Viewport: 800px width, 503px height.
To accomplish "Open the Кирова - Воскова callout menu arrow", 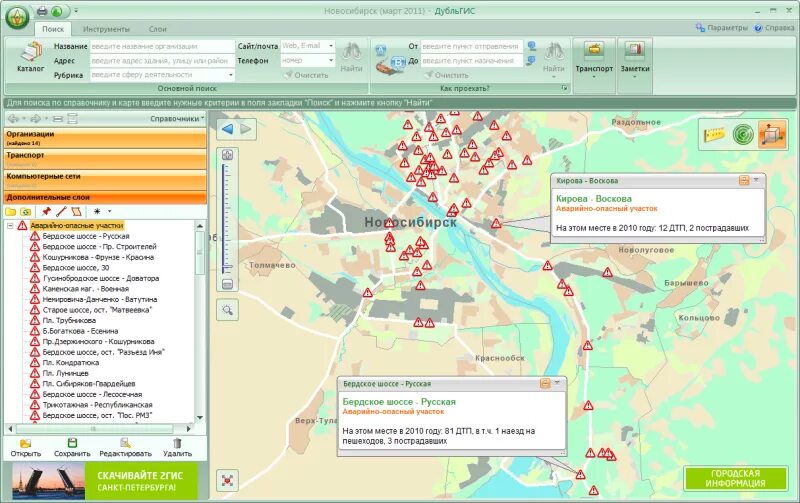I will [756, 180].
